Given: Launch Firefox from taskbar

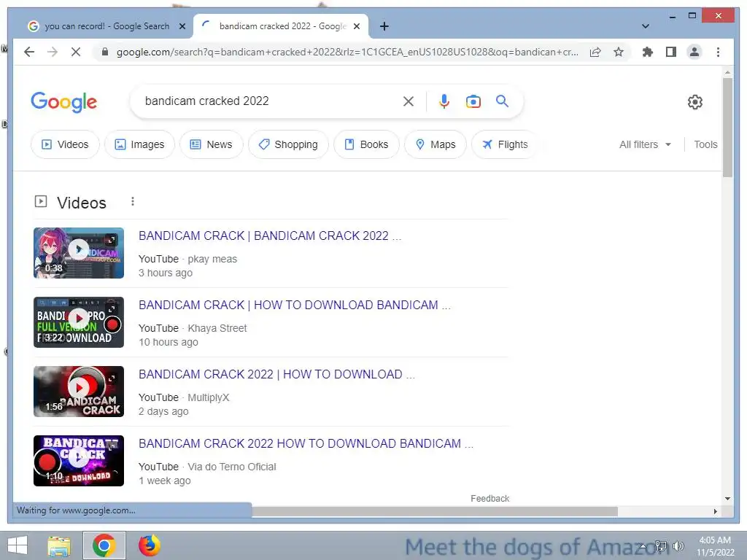Looking at the screenshot, I should point(149,545).
